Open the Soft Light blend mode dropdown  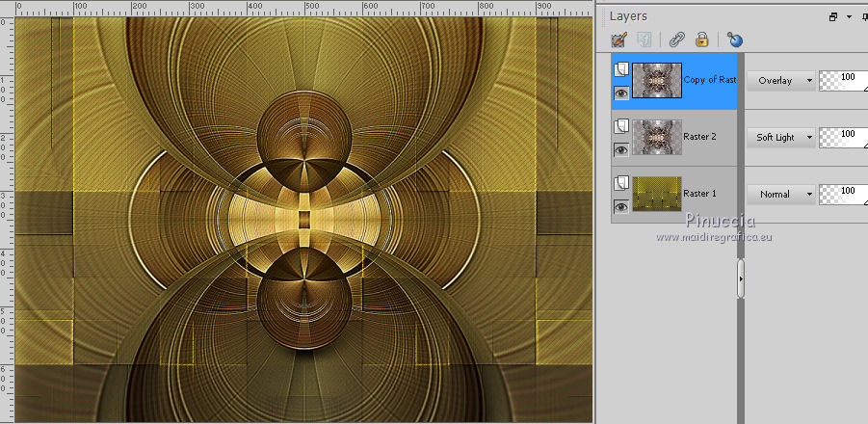click(779, 138)
